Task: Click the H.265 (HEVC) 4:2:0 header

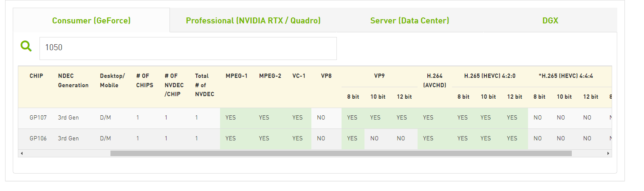Action: [489, 76]
